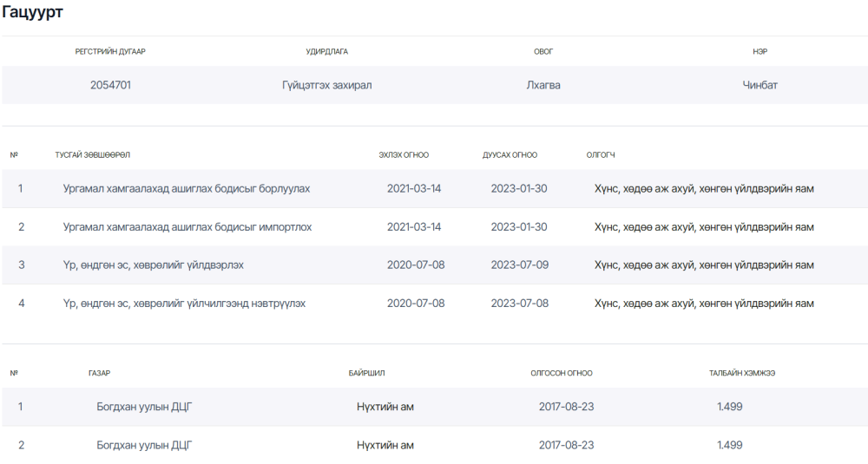Click the БАЙРШИЛ column header
The width and height of the screenshot is (868, 464).
click(366, 373)
